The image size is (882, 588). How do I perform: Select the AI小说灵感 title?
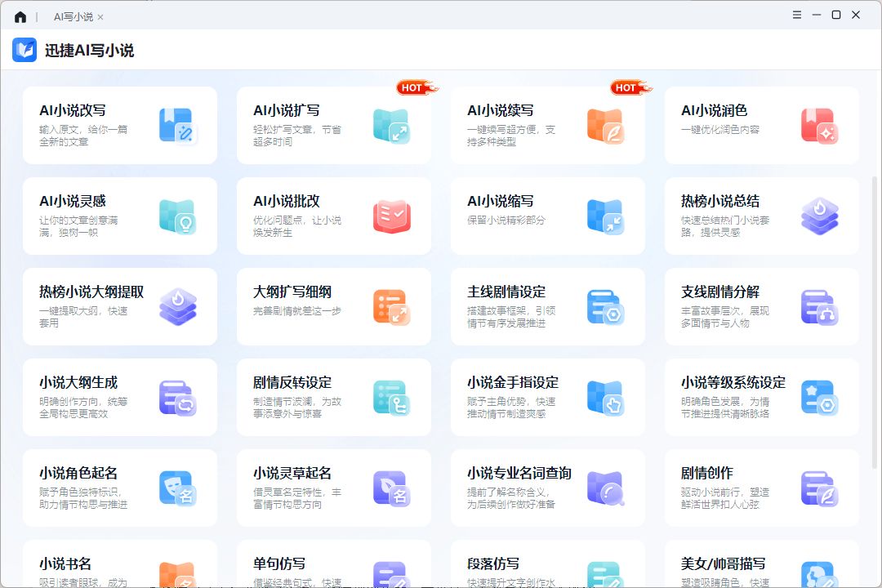coord(73,201)
